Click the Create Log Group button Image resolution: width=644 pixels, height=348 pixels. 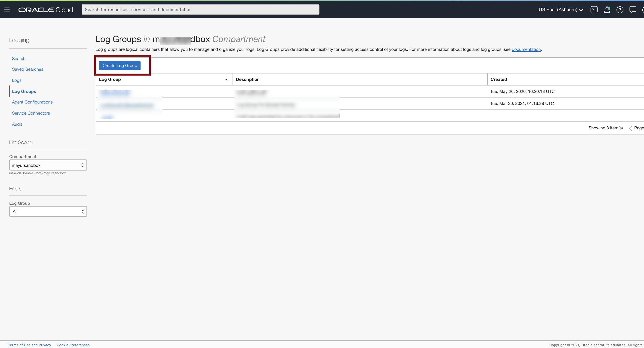120,65
